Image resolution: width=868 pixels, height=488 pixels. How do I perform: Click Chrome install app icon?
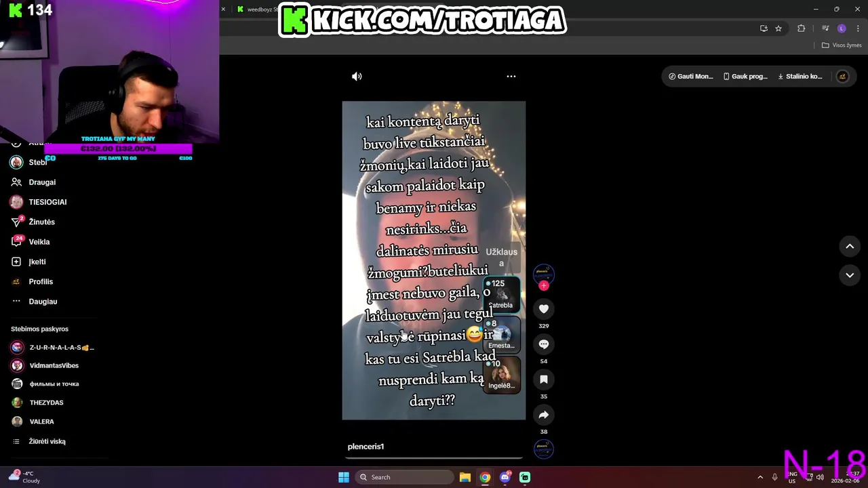(x=764, y=28)
